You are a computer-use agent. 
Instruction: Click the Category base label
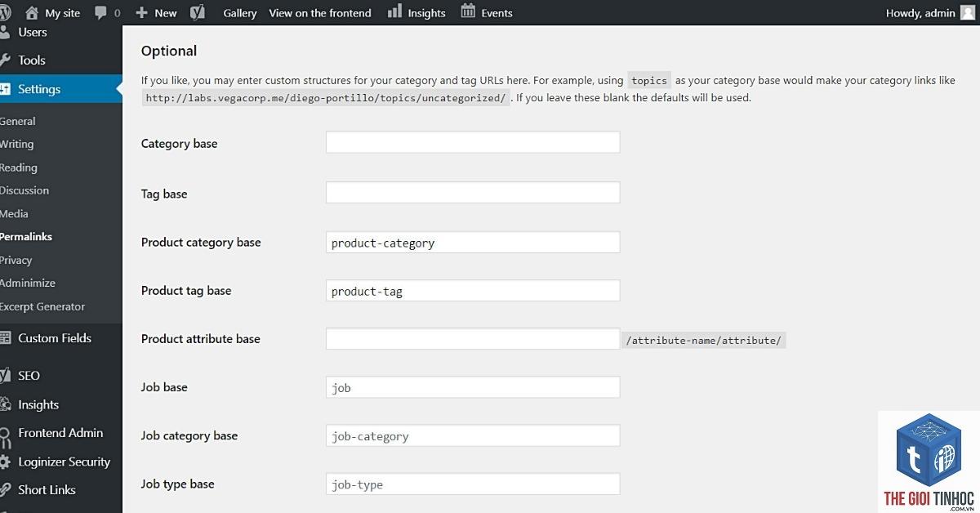(180, 143)
